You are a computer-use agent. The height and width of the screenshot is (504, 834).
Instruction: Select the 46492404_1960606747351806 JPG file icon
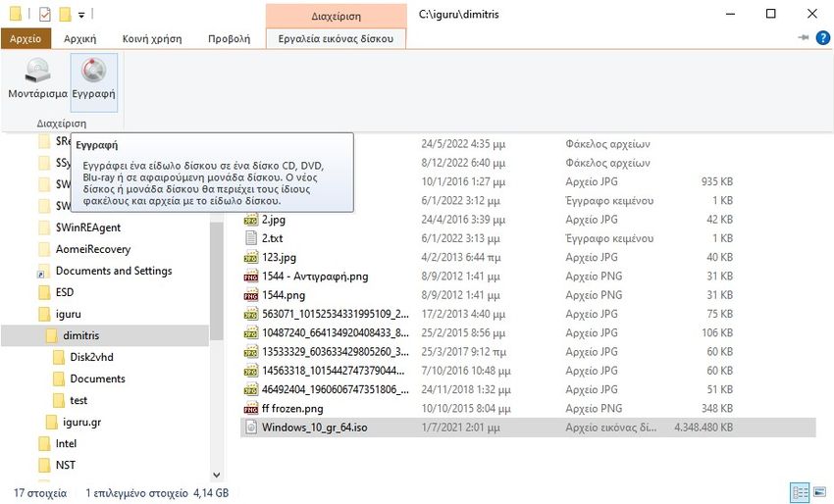(x=251, y=389)
